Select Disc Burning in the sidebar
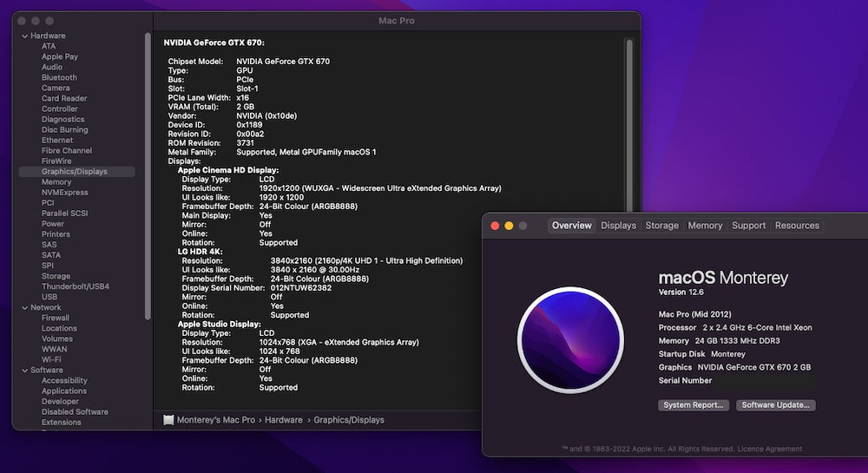 65,130
